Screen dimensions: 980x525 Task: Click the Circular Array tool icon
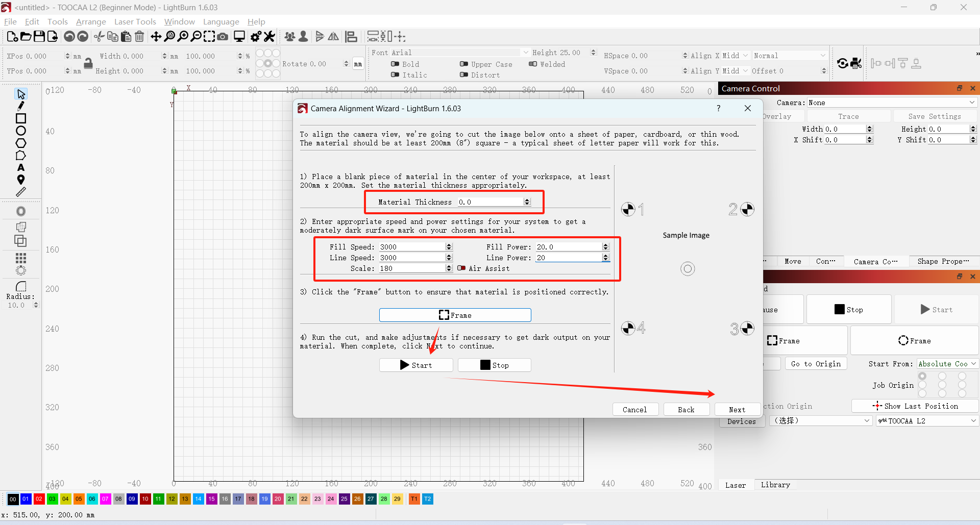tap(21, 270)
